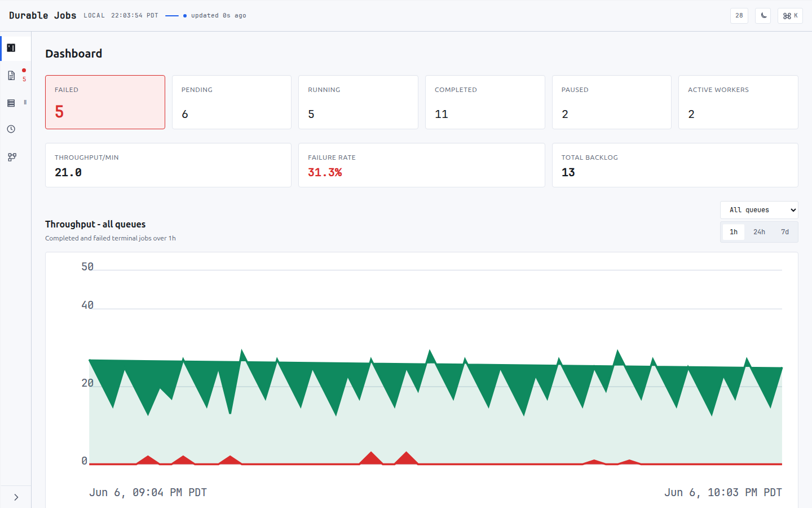
Task: Click the 'updated 0s ago' status text
Action: point(218,16)
